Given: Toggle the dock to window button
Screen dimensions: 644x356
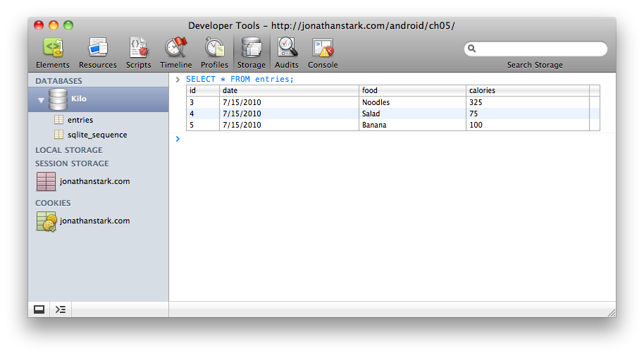Looking at the screenshot, I should click(x=39, y=309).
